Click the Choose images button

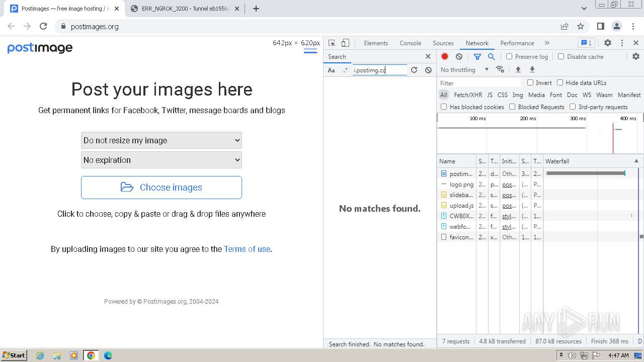coord(162,188)
